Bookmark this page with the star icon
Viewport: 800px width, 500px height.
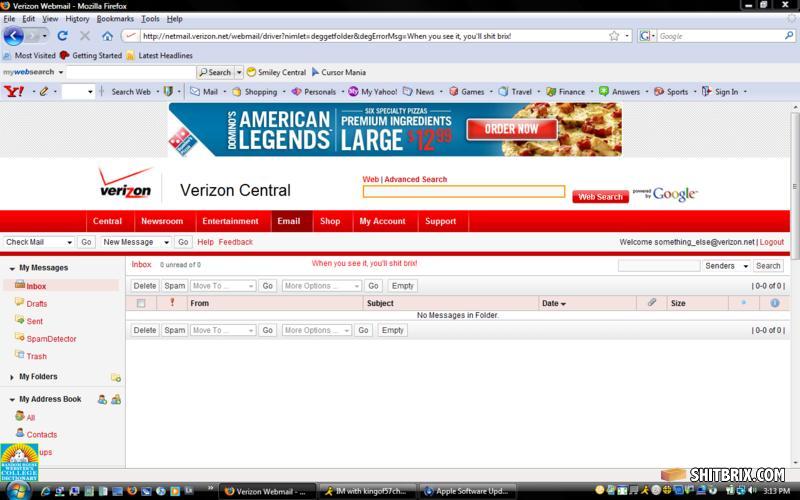pyautogui.click(x=614, y=36)
